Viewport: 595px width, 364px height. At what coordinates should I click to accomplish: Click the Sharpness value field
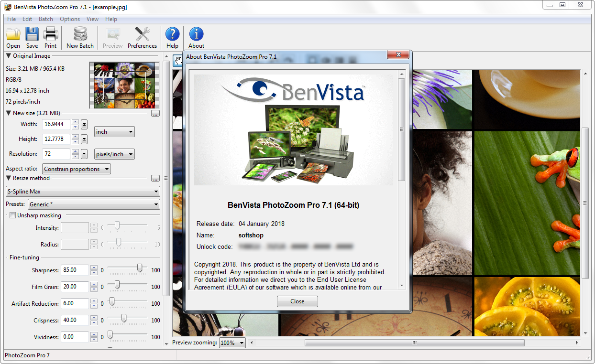tap(75, 270)
